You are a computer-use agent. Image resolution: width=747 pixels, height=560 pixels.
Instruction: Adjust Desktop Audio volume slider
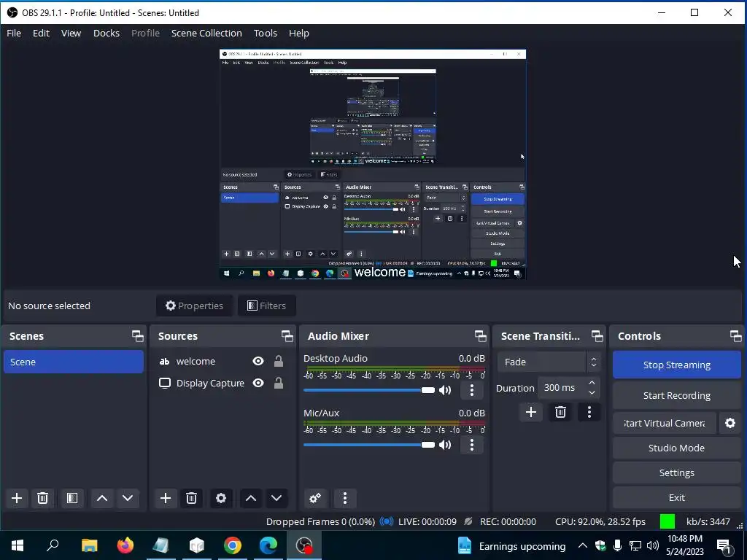click(369, 391)
